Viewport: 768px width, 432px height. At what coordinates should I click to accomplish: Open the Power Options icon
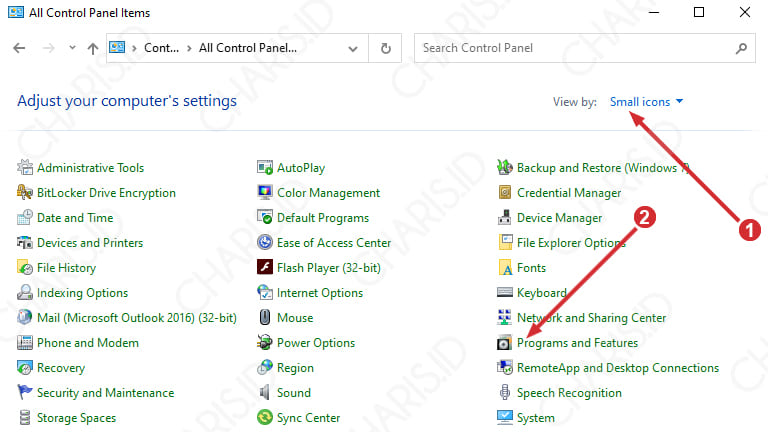tap(265, 342)
